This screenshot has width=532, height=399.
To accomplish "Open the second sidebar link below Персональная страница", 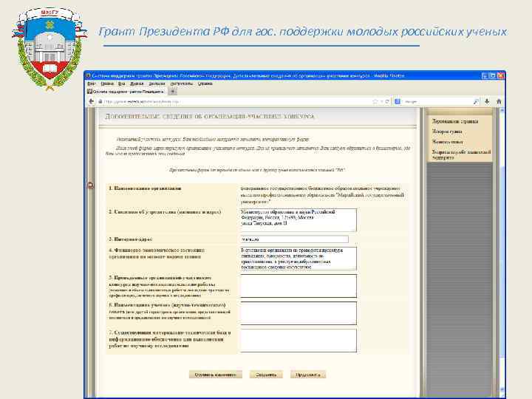I will pyautogui.click(x=447, y=132).
